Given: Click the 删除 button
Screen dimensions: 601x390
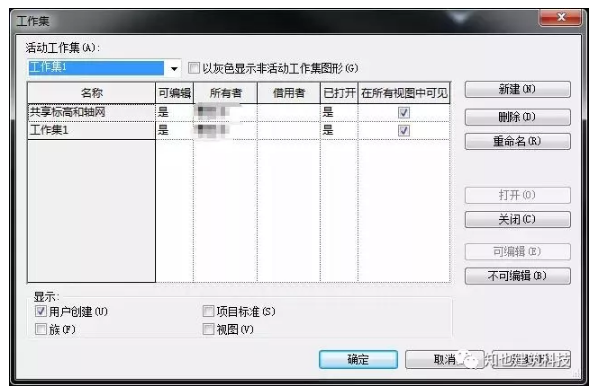Looking at the screenshot, I should tap(517, 117).
